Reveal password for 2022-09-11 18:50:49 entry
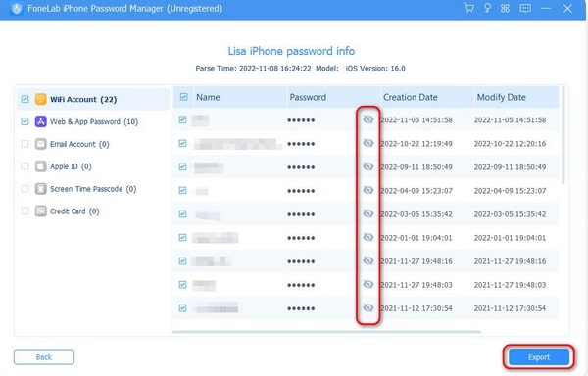 coord(368,166)
